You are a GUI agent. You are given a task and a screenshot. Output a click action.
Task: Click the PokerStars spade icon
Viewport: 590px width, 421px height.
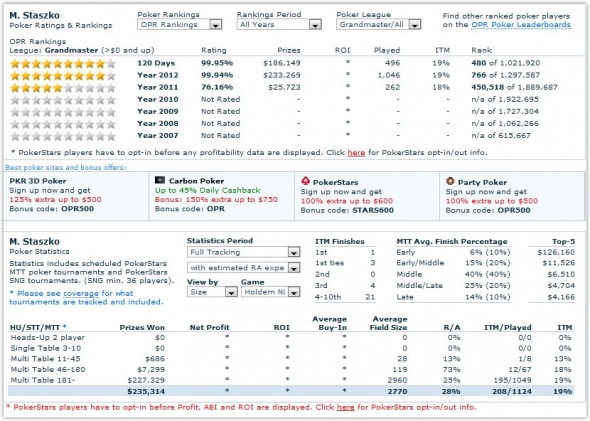(305, 181)
